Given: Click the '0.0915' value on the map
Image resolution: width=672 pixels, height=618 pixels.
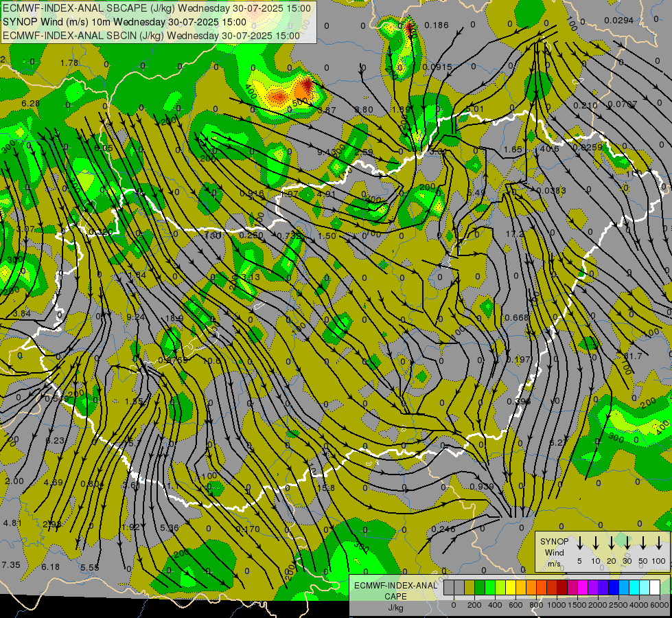Looking at the screenshot, I should tap(437, 67).
